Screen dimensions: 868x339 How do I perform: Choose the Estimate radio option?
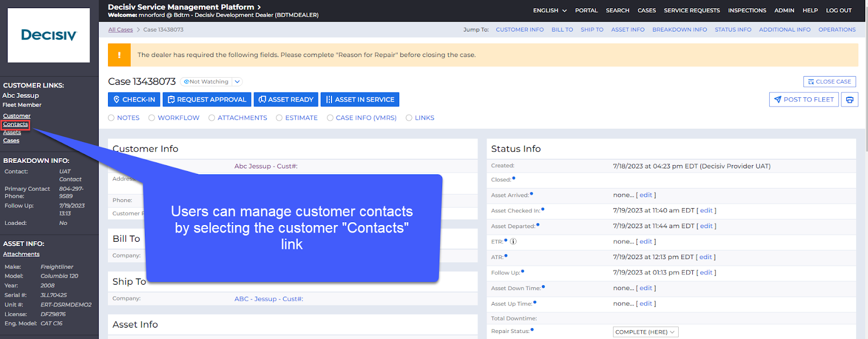[x=279, y=118]
